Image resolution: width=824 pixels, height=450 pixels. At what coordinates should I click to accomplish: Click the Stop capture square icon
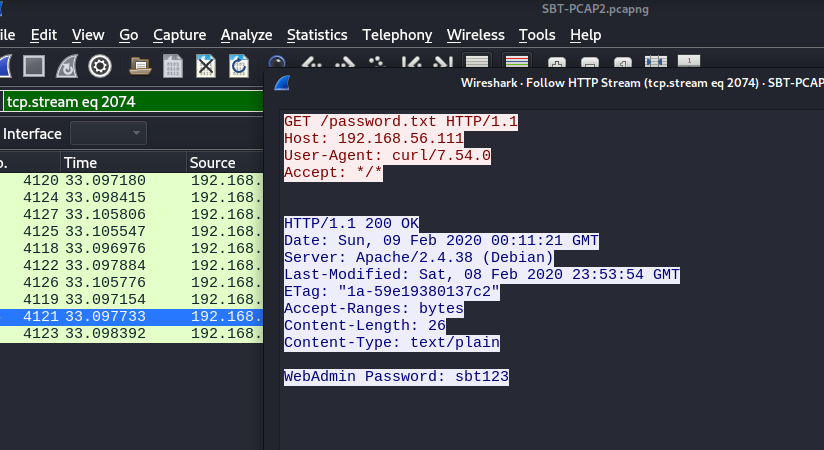click(34, 67)
